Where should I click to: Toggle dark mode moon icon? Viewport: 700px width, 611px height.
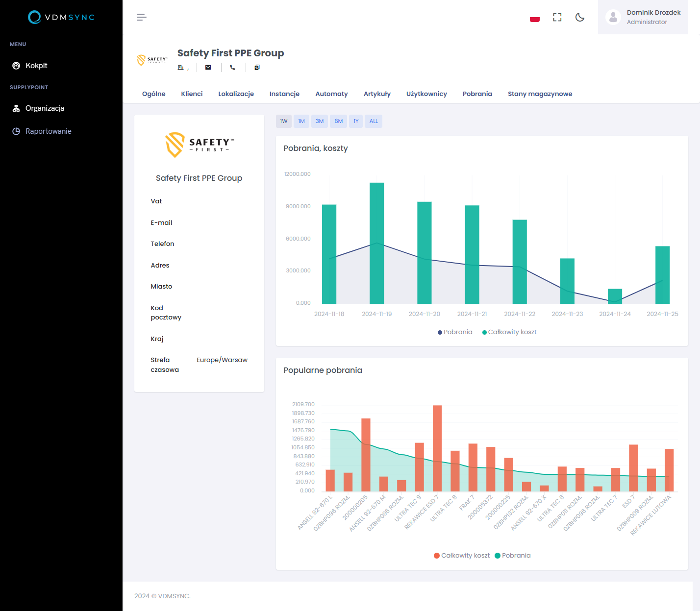point(580,17)
